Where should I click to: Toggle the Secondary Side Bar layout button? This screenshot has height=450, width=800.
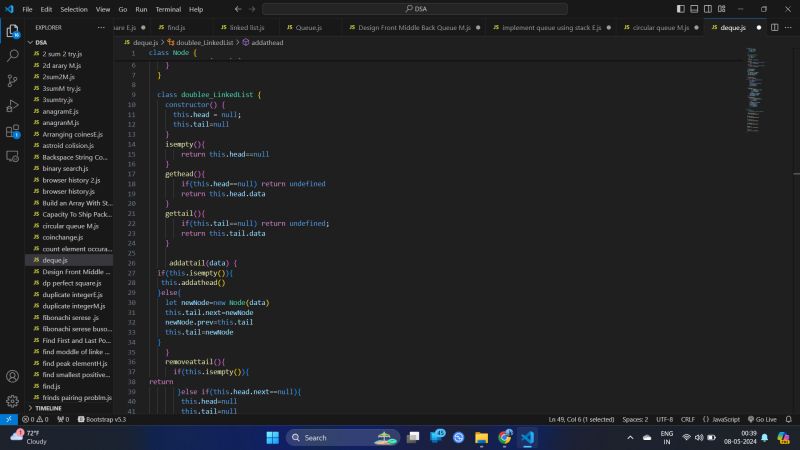coord(709,9)
